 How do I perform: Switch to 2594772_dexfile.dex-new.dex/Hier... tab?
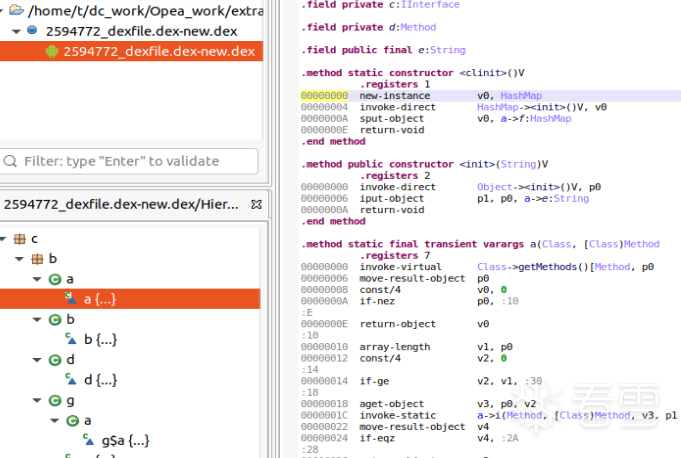point(121,204)
